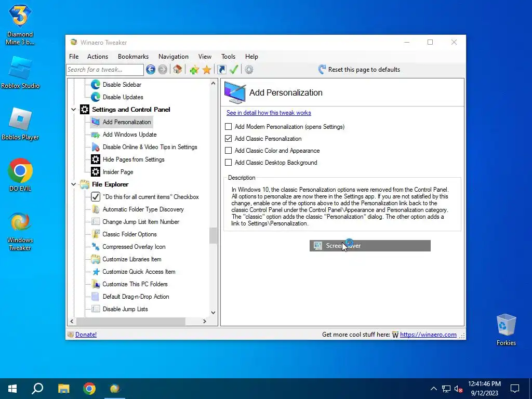Click the tree scroll up arrow
Viewport: 532px width, 399px height.
coord(213,83)
